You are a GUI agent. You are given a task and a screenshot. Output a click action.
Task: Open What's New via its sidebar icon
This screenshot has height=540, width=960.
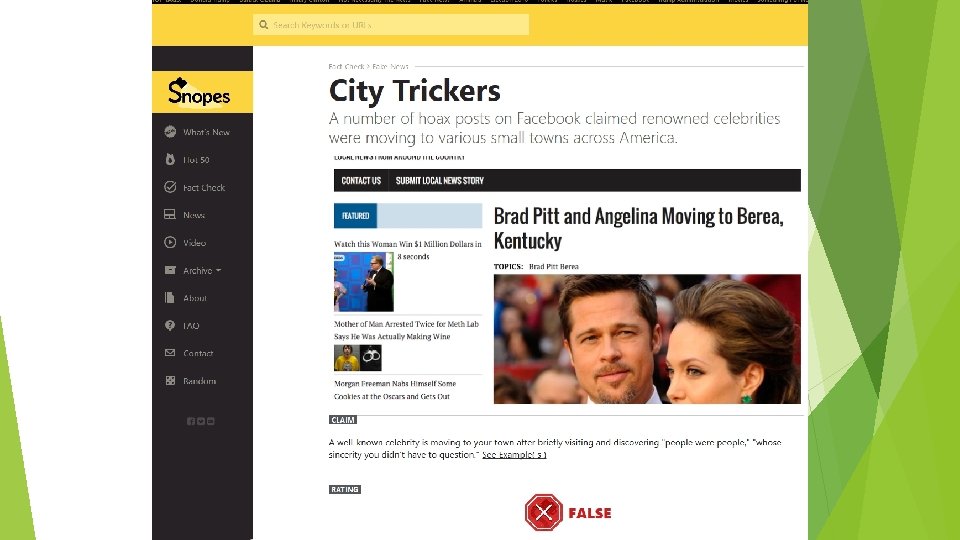coord(170,132)
